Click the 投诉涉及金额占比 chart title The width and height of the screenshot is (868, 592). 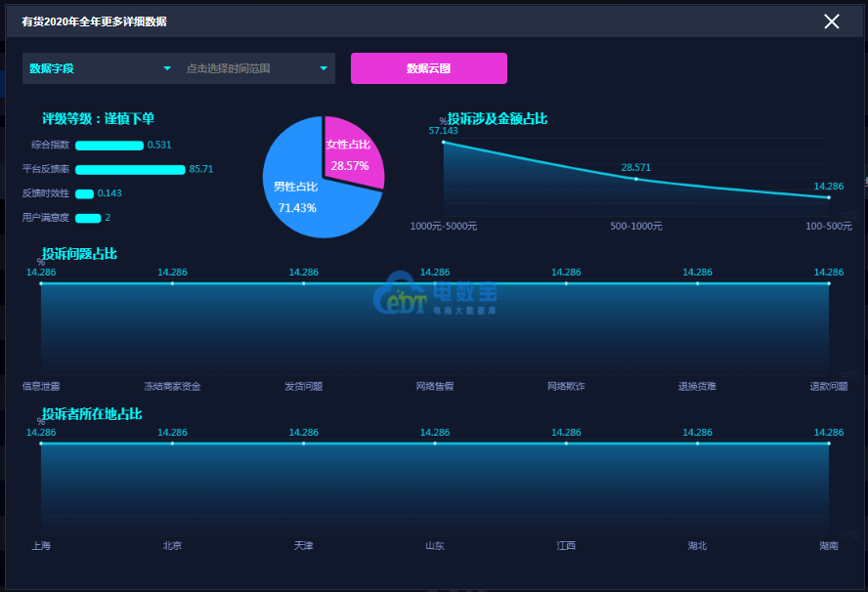498,119
